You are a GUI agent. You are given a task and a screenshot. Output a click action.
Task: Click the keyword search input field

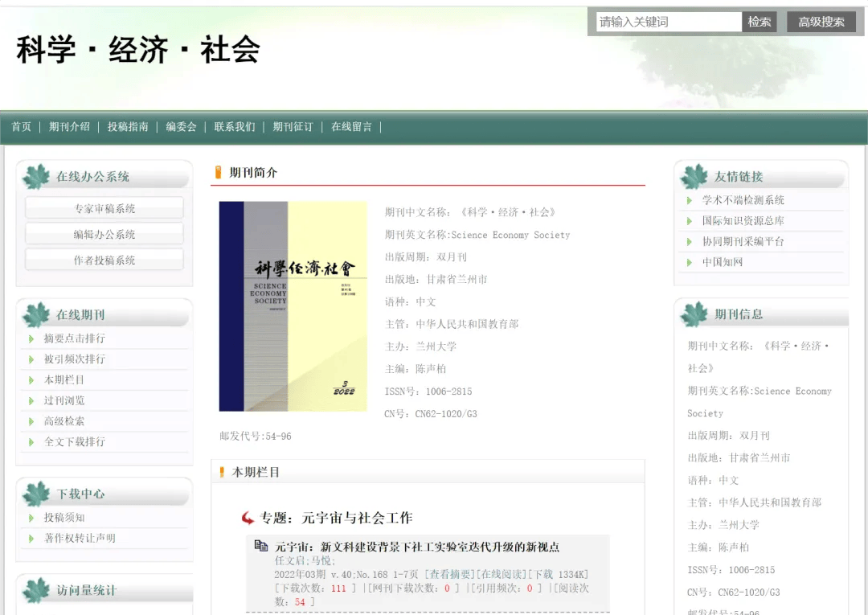tap(669, 23)
